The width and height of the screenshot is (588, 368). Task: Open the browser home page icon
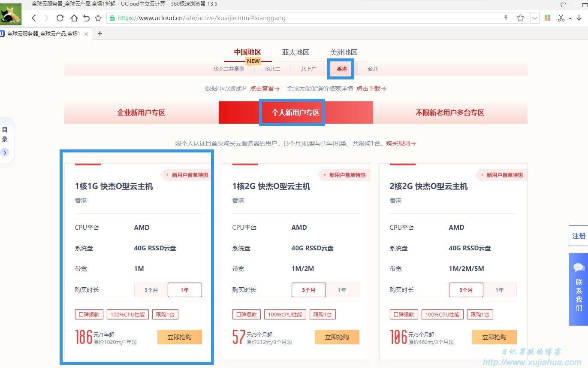[x=74, y=18]
